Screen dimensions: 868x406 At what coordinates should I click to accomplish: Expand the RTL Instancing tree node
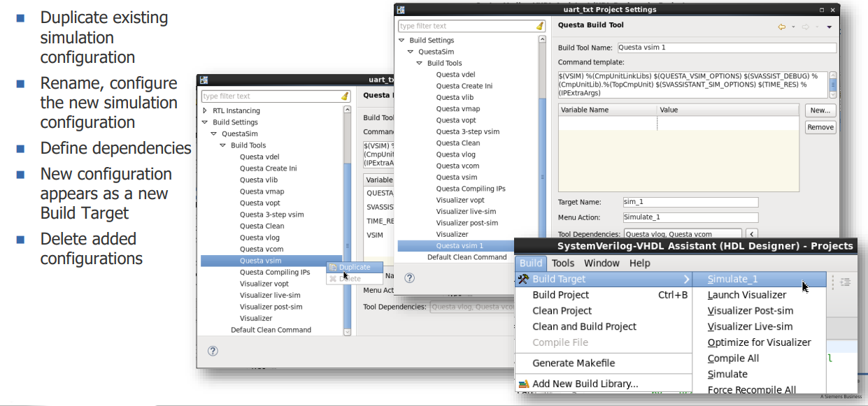(205, 110)
